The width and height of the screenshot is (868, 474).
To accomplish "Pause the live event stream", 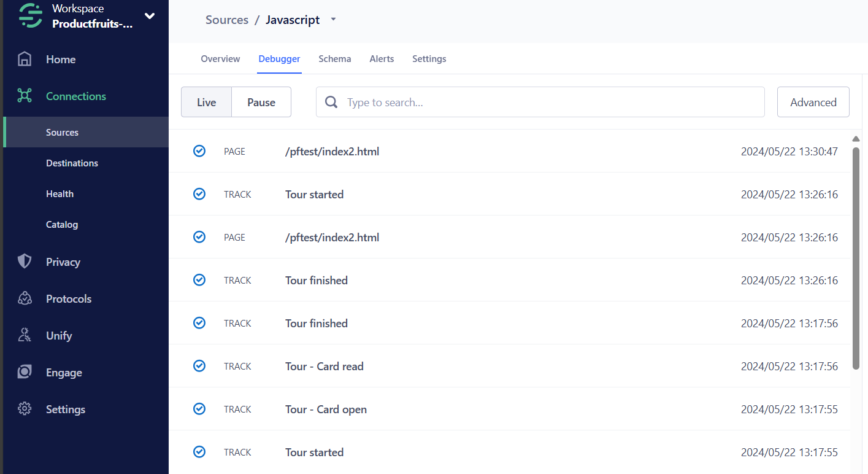I will pyautogui.click(x=261, y=102).
